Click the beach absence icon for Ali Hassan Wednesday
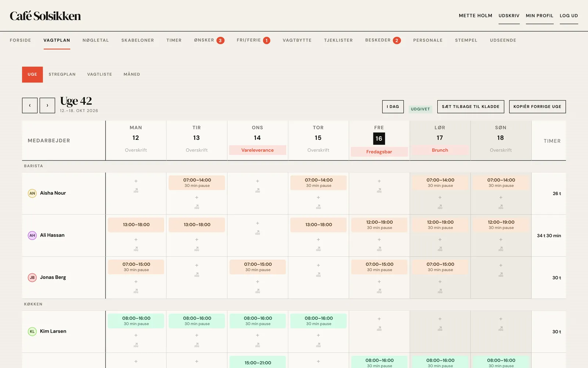The image size is (588, 368). [258, 233]
